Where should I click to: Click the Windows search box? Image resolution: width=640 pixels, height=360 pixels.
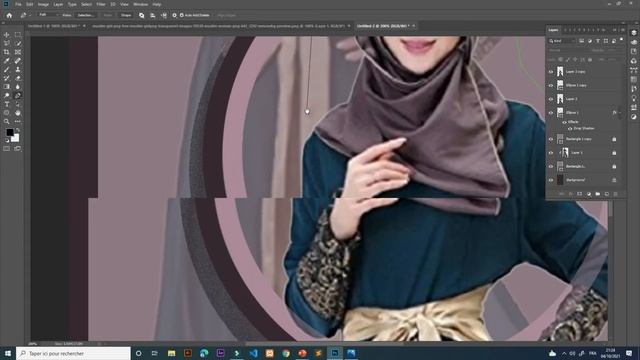(x=73, y=353)
